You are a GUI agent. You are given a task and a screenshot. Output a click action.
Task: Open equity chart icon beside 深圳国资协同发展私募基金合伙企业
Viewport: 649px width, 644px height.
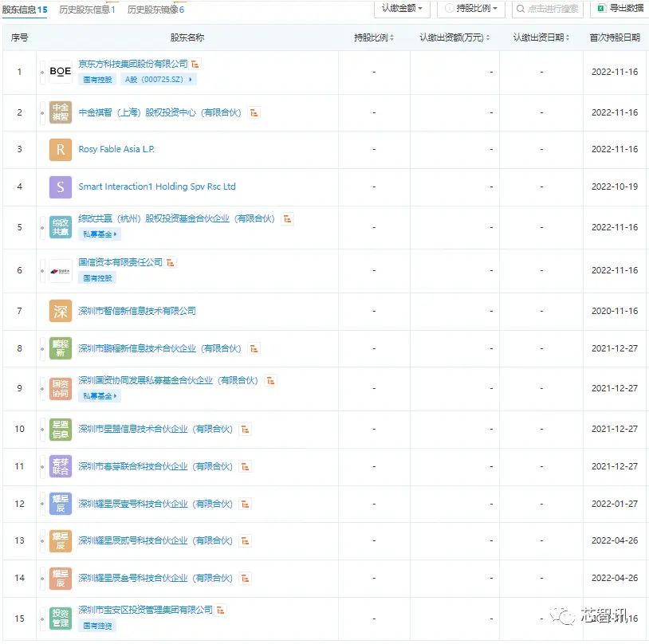coord(271,380)
